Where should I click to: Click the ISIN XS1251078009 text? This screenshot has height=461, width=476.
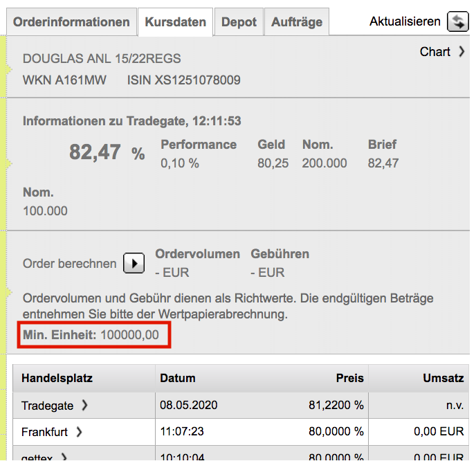pos(184,80)
